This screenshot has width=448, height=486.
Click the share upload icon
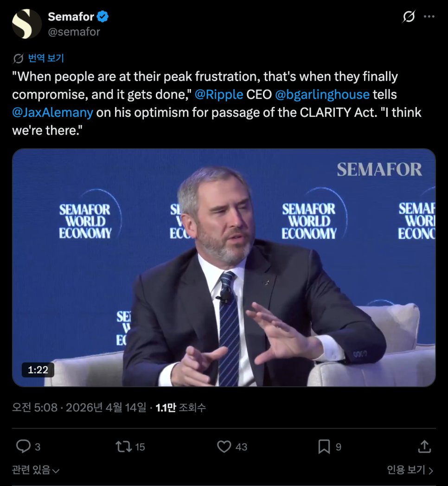tap(424, 447)
